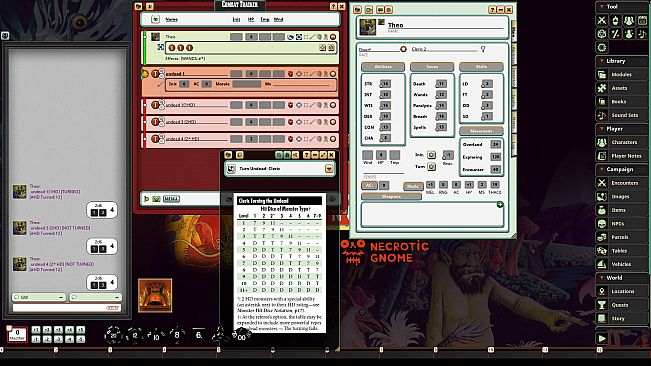This screenshot has width=651, height=366.
Task: Click the Abilities header button
Action: click(x=383, y=67)
